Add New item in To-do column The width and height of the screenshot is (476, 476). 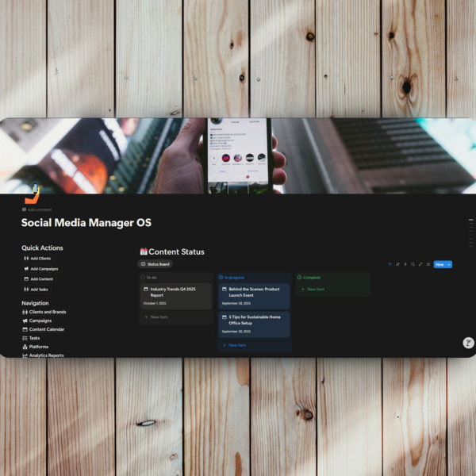(176, 317)
